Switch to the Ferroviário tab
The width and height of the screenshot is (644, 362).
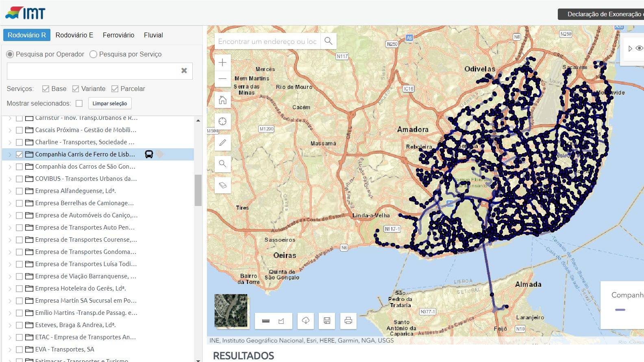[118, 35]
